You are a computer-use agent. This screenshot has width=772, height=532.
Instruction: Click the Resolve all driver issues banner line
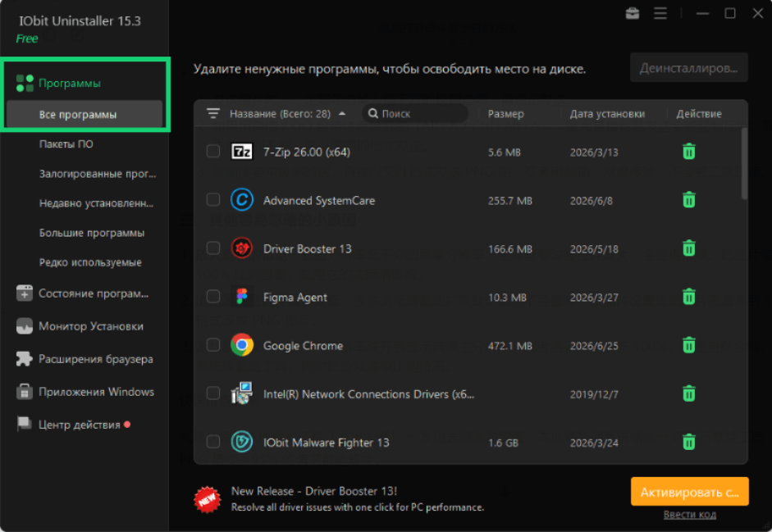pos(358,507)
